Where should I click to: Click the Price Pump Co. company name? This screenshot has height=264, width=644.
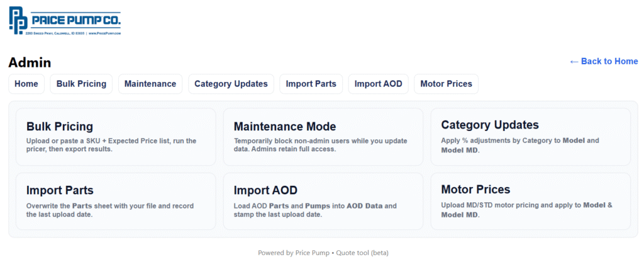pos(76,20)
